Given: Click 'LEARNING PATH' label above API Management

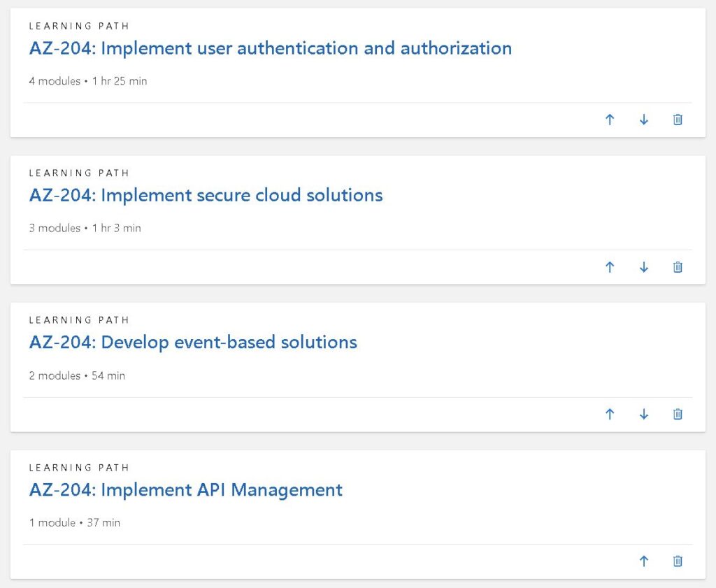Looking at the screenshot, I should 79,467.
